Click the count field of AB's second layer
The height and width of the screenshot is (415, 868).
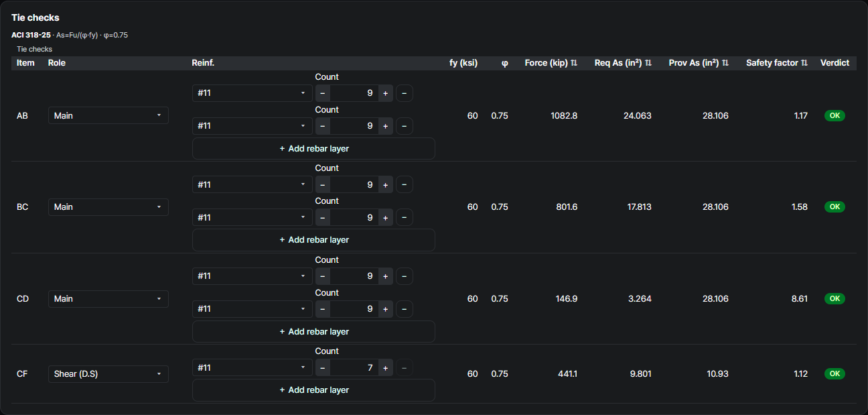354,126
